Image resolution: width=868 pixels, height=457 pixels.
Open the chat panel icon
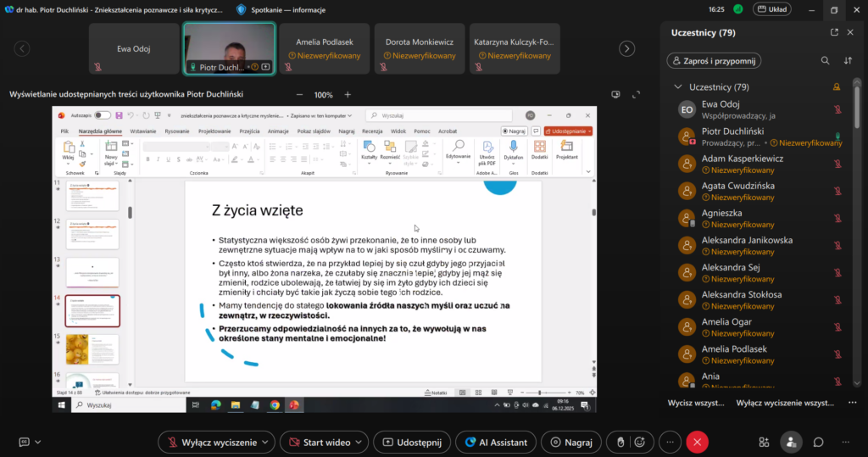[x=819, y=442]
